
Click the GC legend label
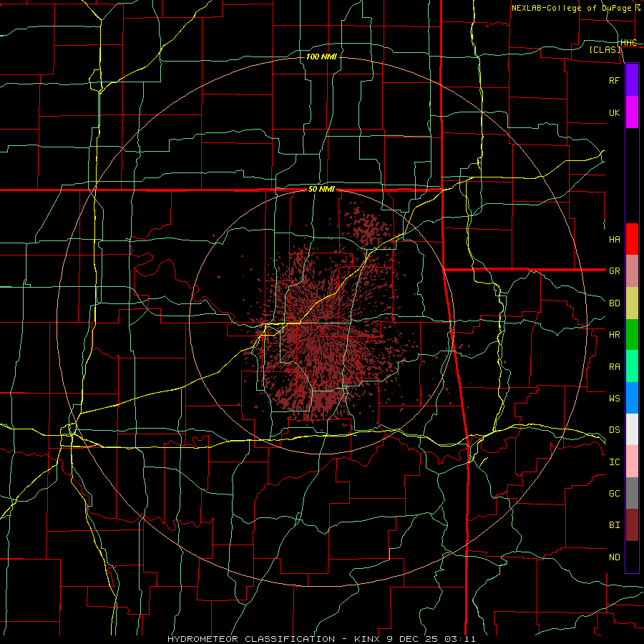click(x=614, y=494)
